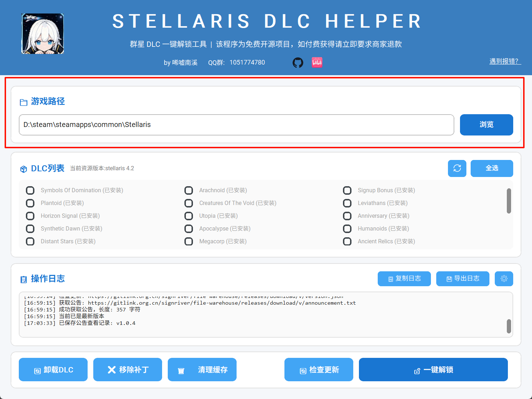The width and height of the screenshot is (532, 399).
Task: Click the 一键解锁 one-click unlock button
Action: [433, 370]
